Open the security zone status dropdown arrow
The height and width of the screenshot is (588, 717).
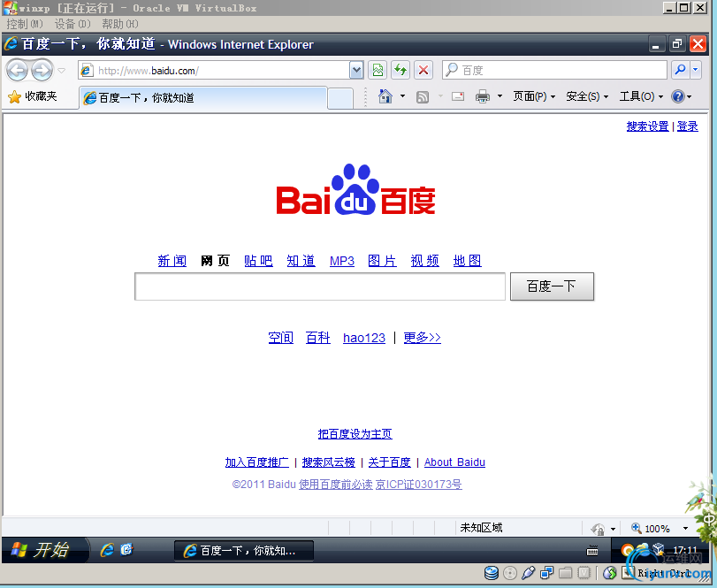click(614, 529)
